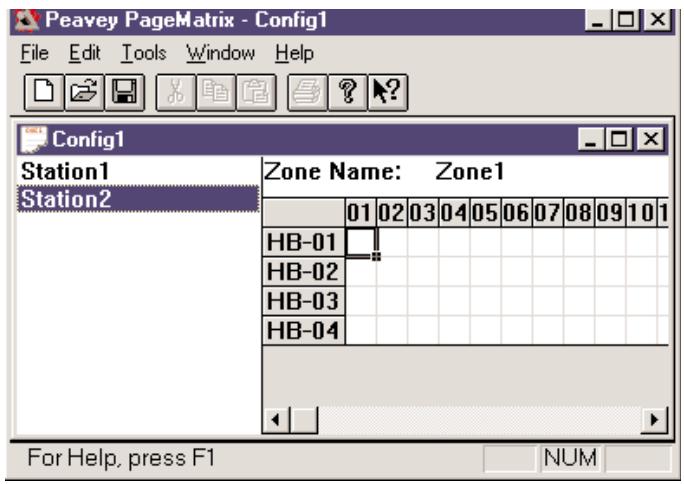Open the Help menu
This screenshot has height=484, width=684.
[x=294, y=54]
